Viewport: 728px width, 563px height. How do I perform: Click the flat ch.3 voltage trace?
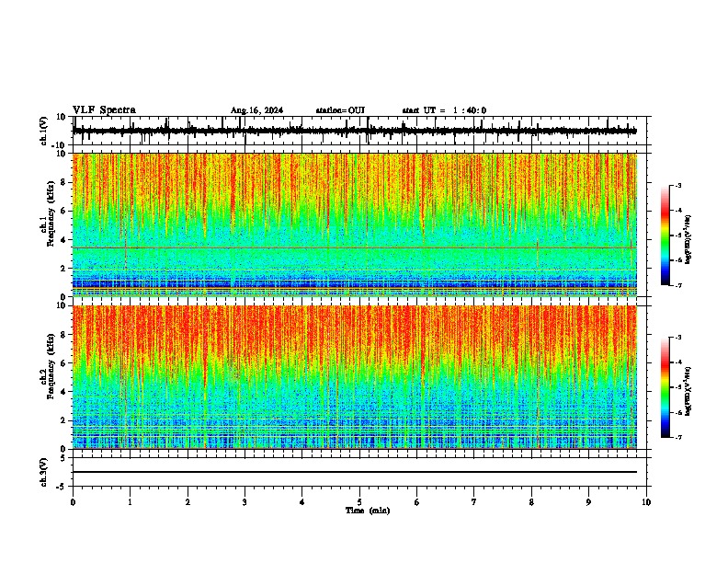[355, 472]
